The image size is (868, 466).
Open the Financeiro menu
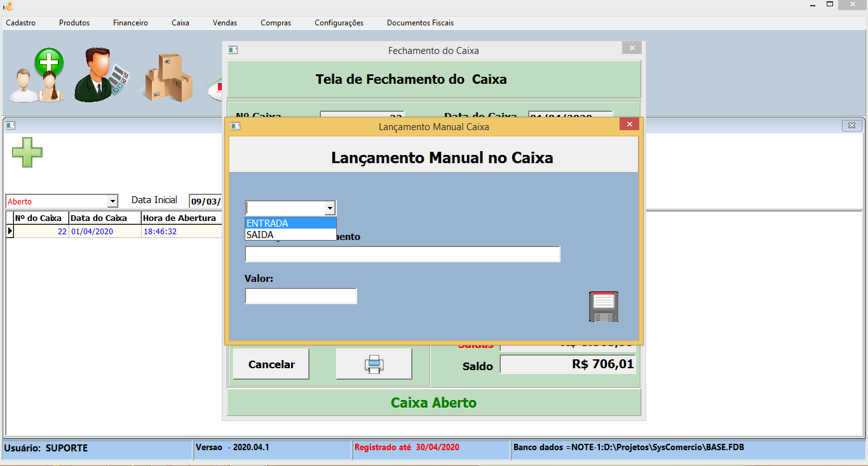click(x=130, y=22)
